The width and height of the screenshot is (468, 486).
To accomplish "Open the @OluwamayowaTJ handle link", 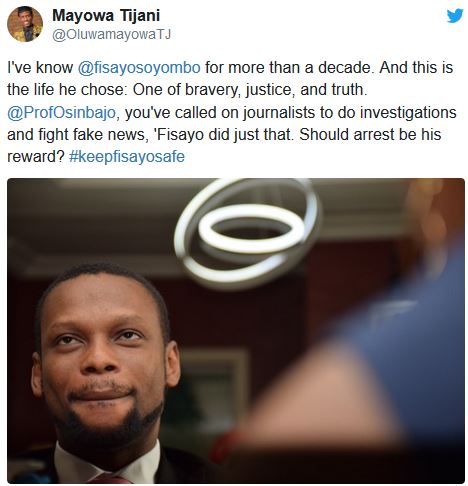I will point(111,35).
